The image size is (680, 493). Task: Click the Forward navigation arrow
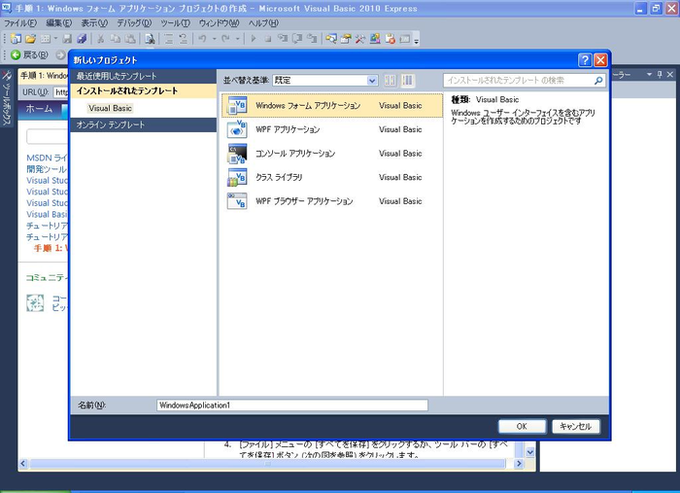(61, 55)
